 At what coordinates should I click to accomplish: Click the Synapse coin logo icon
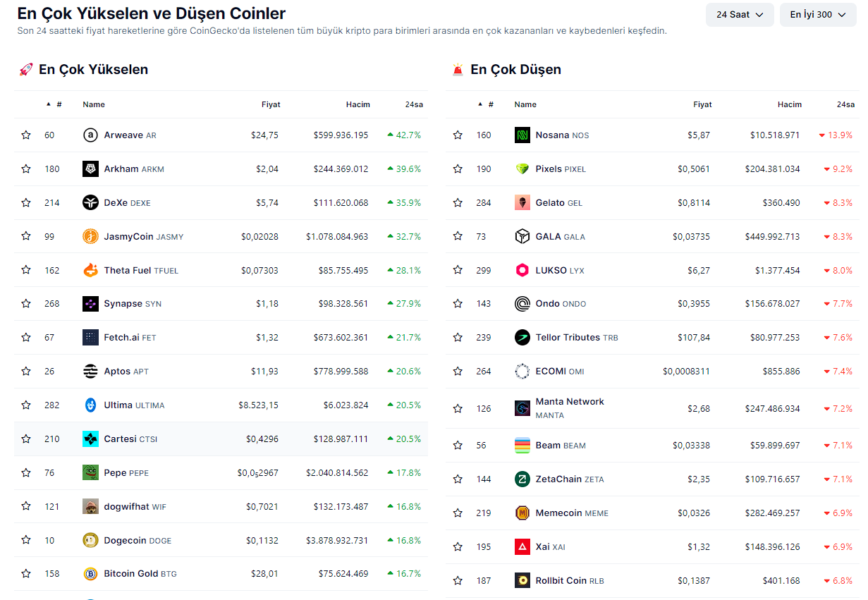90,304
